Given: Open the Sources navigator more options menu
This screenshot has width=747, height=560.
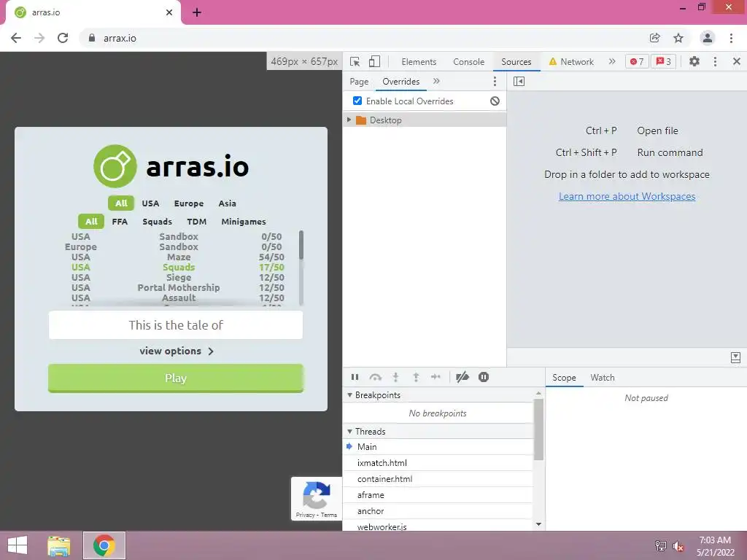Looking at the screenshot, I should click(x=495, y=82).
